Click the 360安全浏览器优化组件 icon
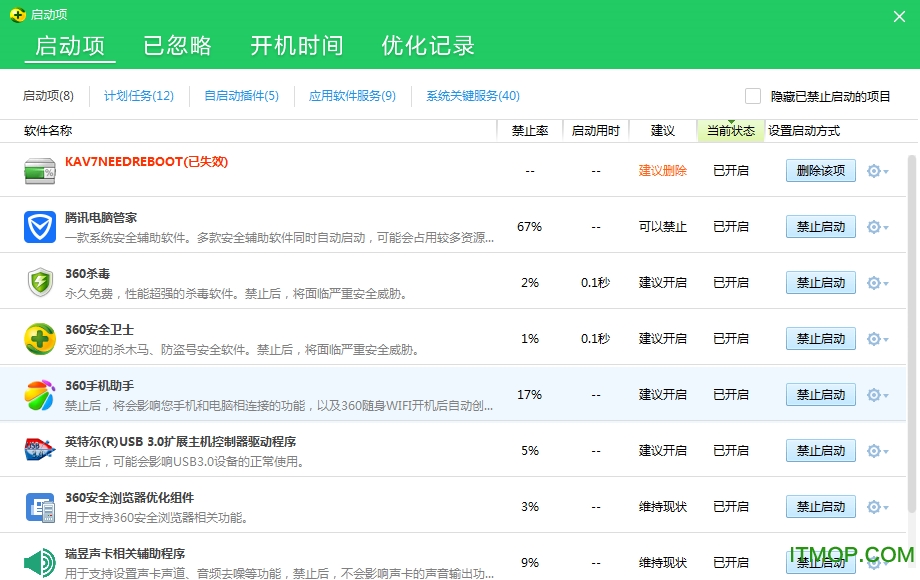This screenshot has height=580, width=920. click(x=40, y=507)
